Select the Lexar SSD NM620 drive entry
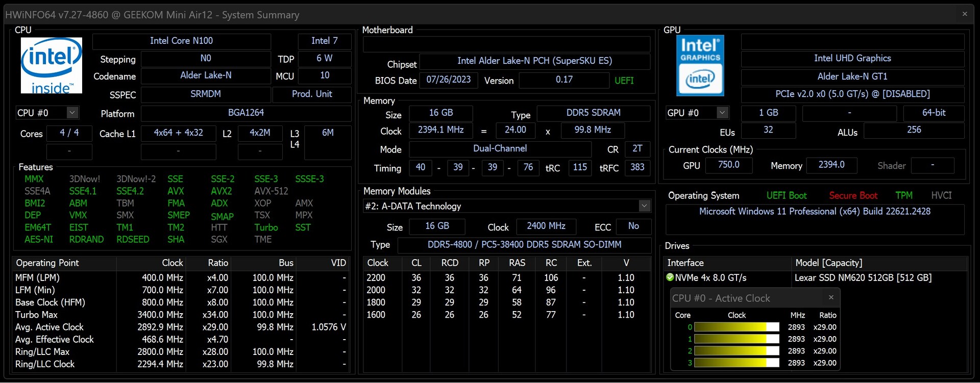This screenshot has width=980, height=383. [863, 278]
